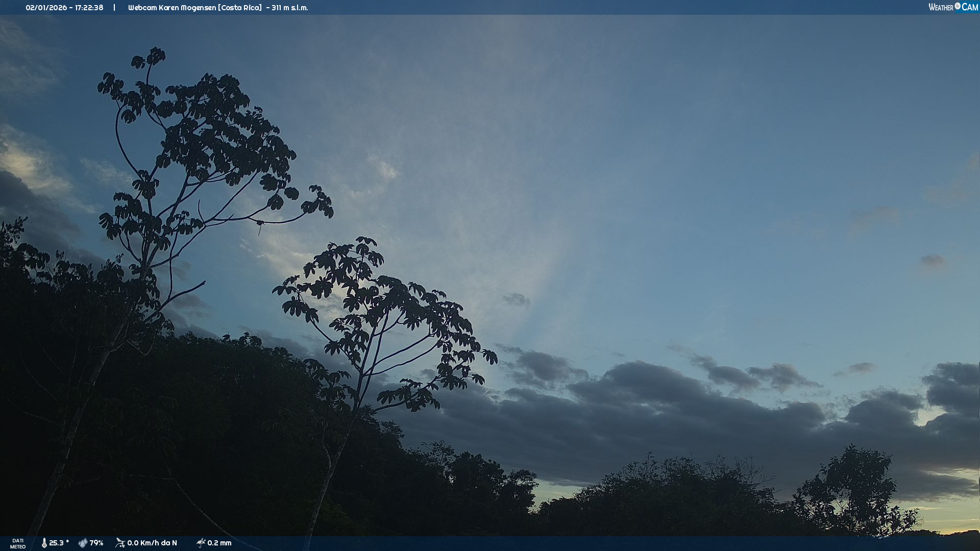Click the Weather word in the logo
The height and width of the screenshot is (551, 980).
pyautogui.click(x=941, y=7)
